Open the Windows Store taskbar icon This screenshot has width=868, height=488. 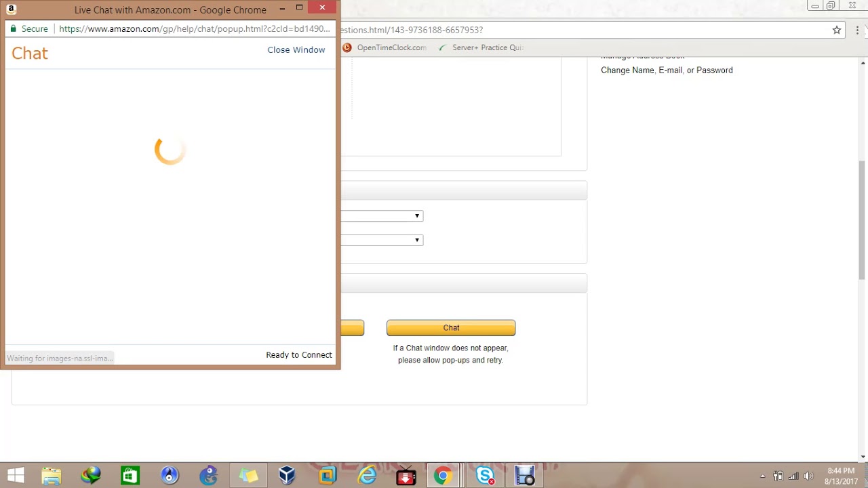point(130,476)
